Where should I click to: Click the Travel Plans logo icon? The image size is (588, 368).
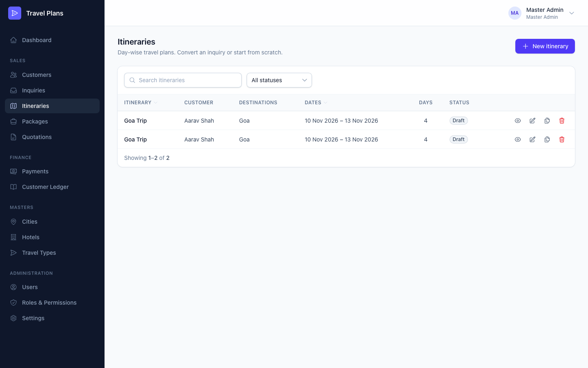[x=15, y=13]
